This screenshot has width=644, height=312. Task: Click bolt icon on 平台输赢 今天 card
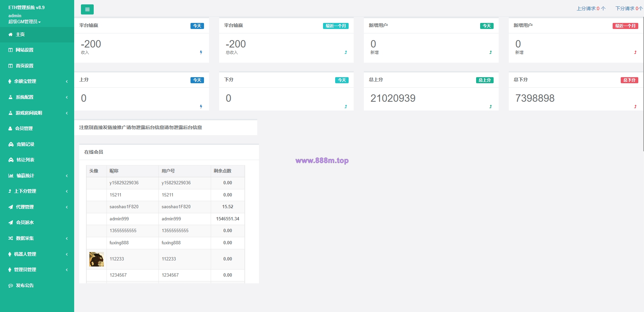click(201, 52)
